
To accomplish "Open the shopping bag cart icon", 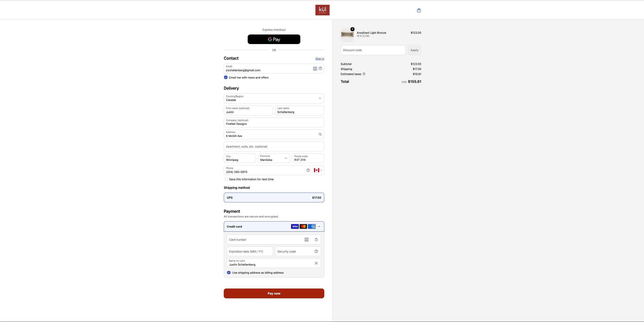I will point(419,10).
